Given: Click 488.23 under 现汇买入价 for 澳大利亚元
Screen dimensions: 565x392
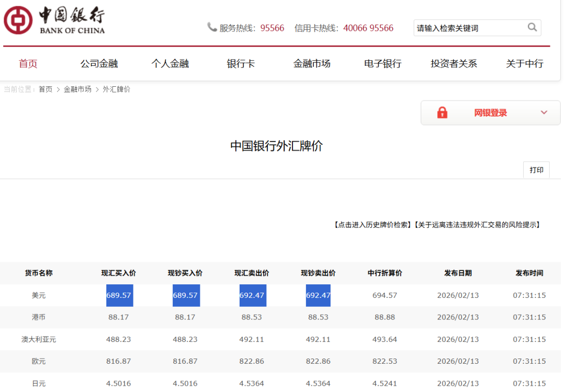Looking at the screenshot, I should click(119, 339).
